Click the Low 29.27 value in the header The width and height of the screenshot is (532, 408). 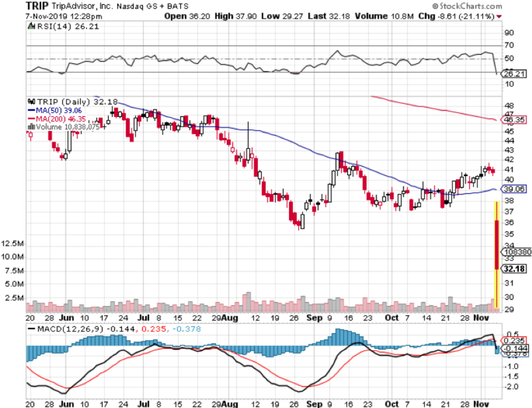pos(282,16)
